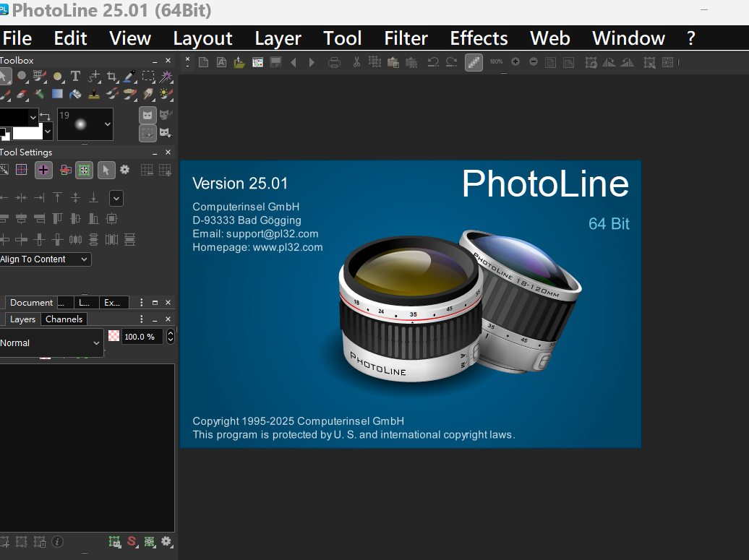The width and height of the screenshot is (749, 560).
Task: Switch to the Layers tab
Action: point(23,319)
